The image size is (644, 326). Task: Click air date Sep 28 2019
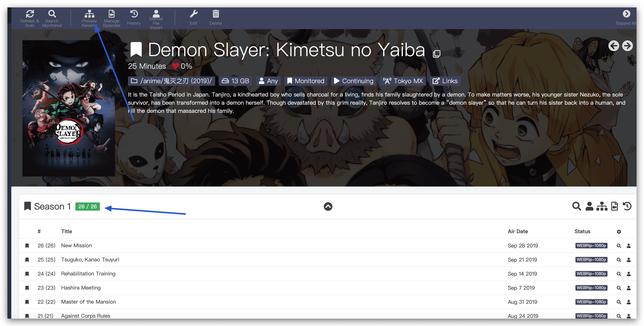point(523,245)
